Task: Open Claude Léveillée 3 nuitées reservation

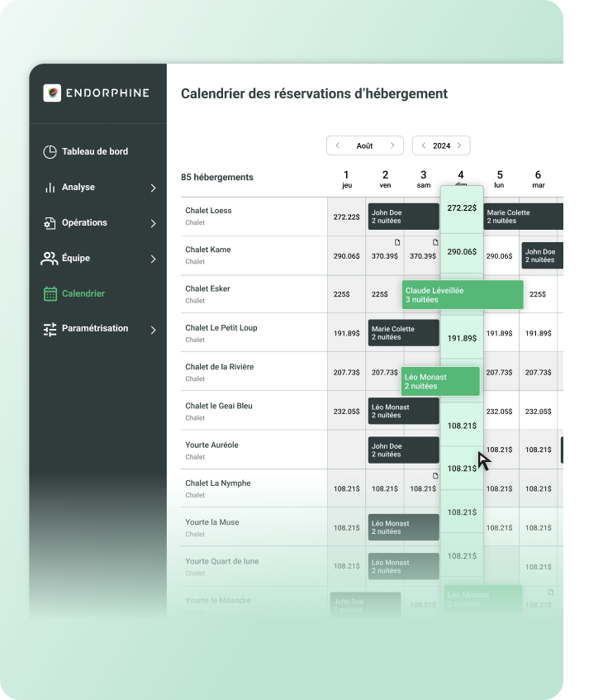Action: (x=463, y=295)
